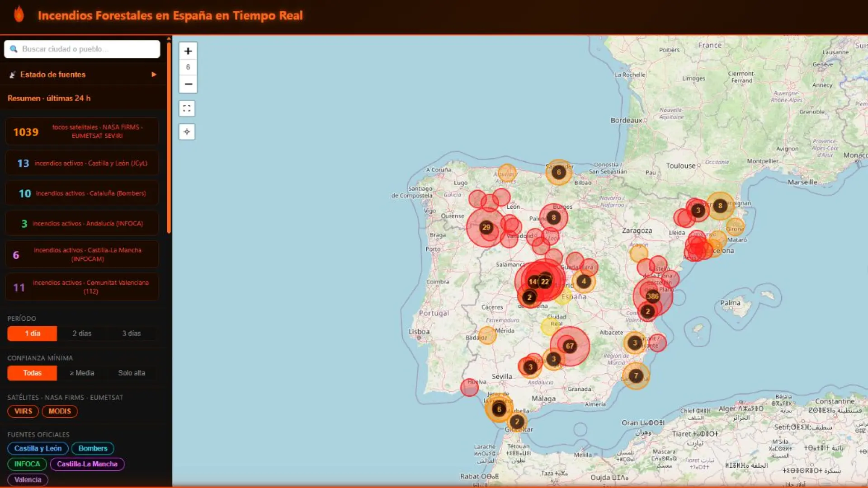The width and height of the screenshot is (868, 488).
Task: Click the Toulouse label on the map
Action: point(681,166)
